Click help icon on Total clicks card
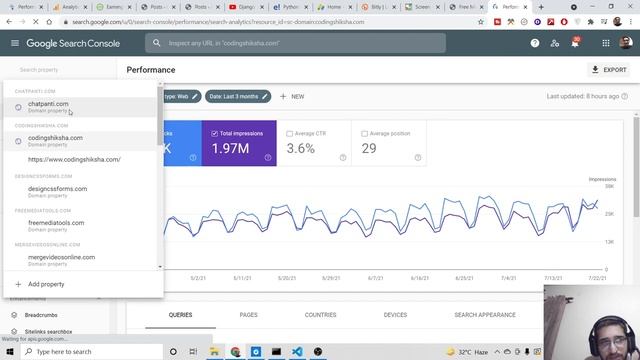Screen dimensions: 640x360 pos(193,158)
